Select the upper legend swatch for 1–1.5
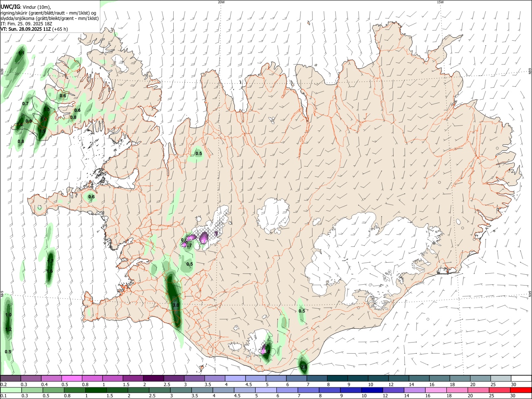The image size is (532, 399). point(112,378)
